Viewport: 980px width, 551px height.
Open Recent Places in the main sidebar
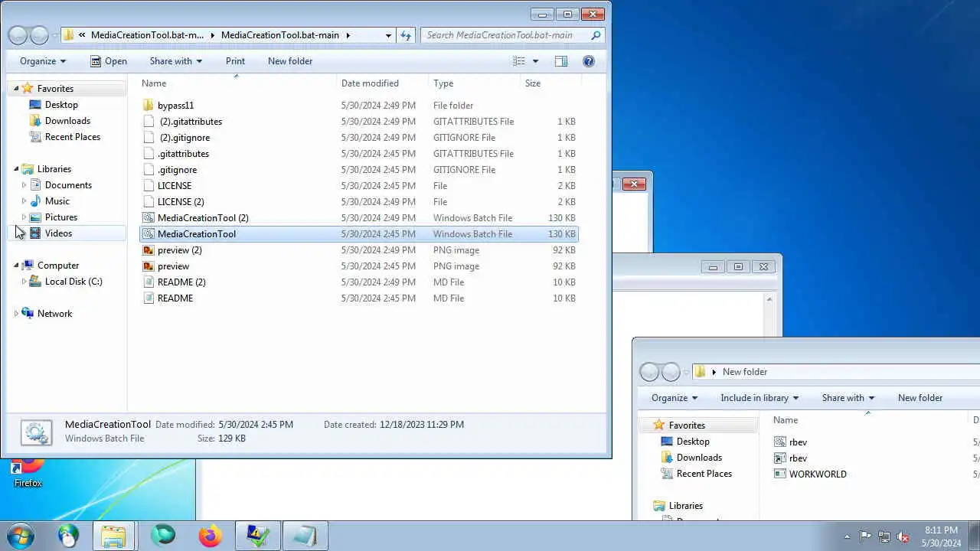tap(73, 137)
